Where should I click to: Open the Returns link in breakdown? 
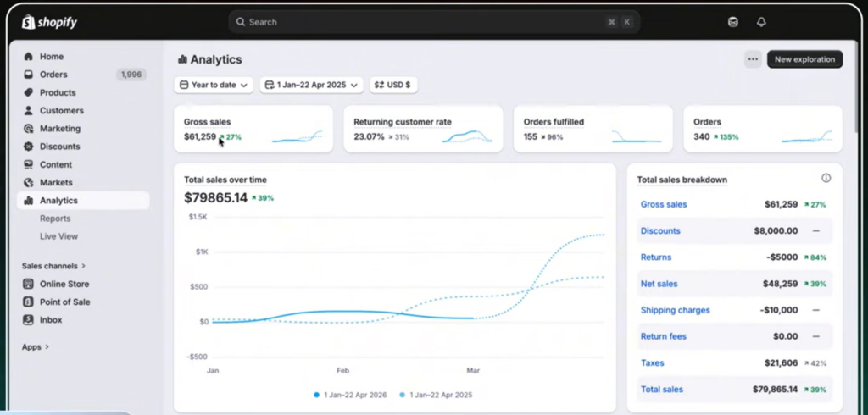tap(656, 257)
